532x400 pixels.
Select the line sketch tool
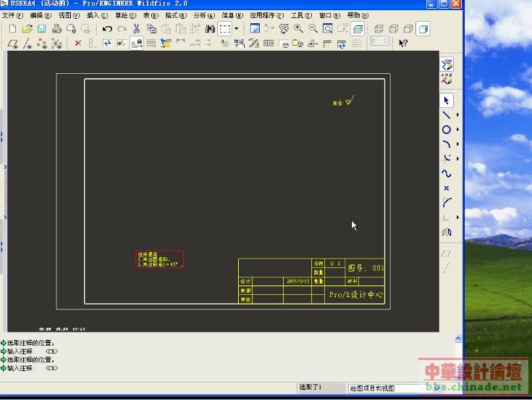pyautogui.click(x=447, y=115)
